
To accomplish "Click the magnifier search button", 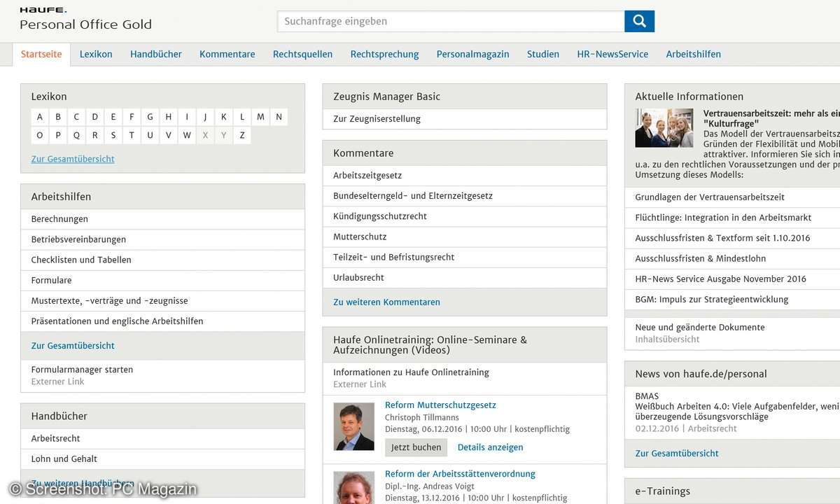I will 639,21.
